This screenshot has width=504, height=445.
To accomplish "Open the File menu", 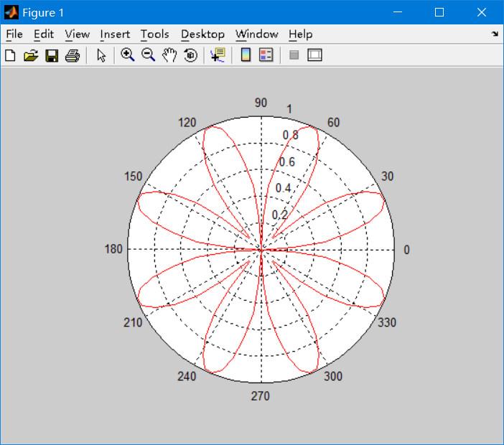I will pos(14,34).
